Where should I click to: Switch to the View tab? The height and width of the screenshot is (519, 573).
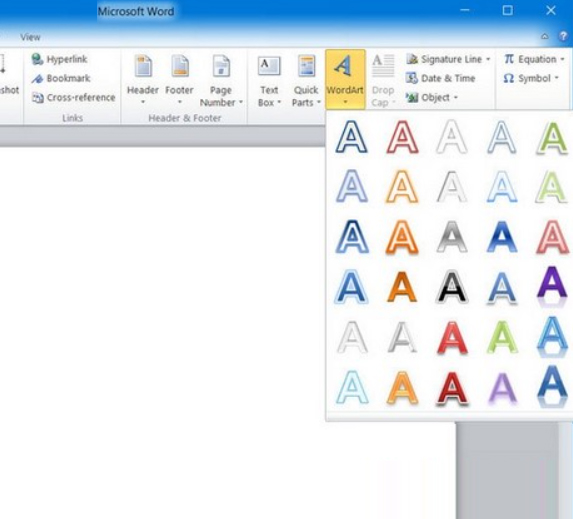tap(30, 37)
